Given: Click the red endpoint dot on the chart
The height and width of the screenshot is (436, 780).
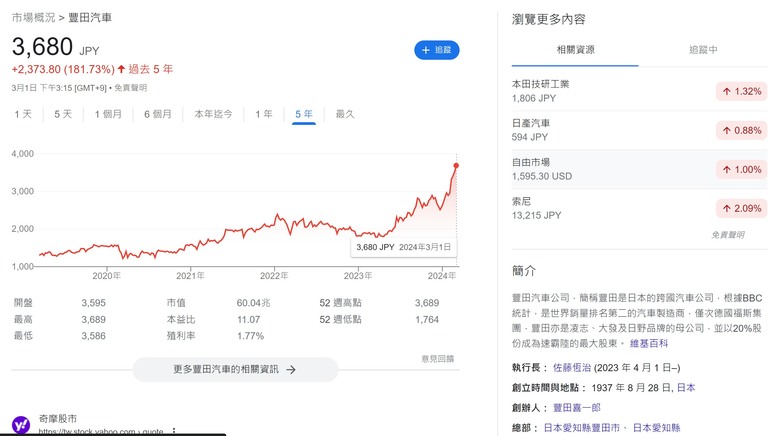Looking at the screenshot, I should [x=456, y=166].
